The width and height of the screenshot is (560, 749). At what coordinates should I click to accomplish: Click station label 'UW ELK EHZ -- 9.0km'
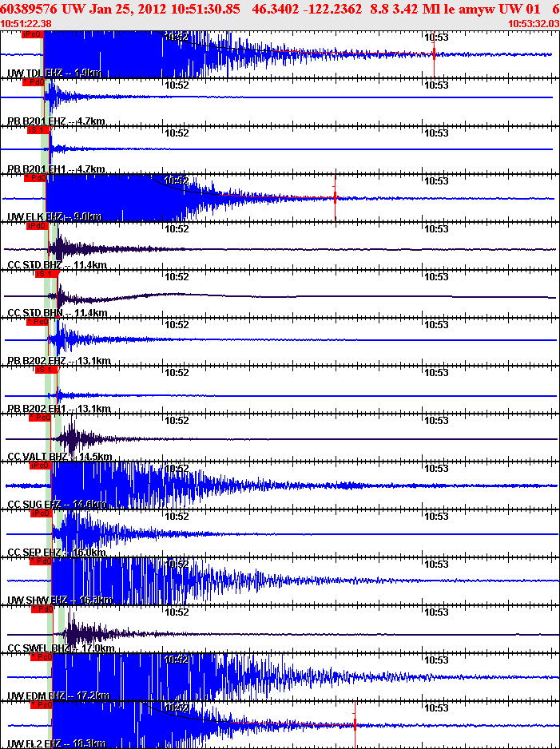point(55,217)
